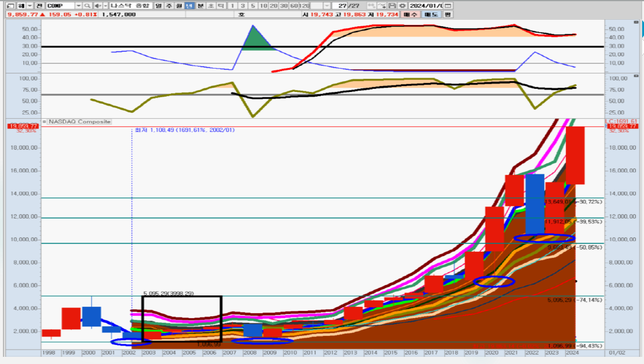644x364 pixels.
Task: Expand the COMP symbol history dropdown
Action: (x=78, y=6)
